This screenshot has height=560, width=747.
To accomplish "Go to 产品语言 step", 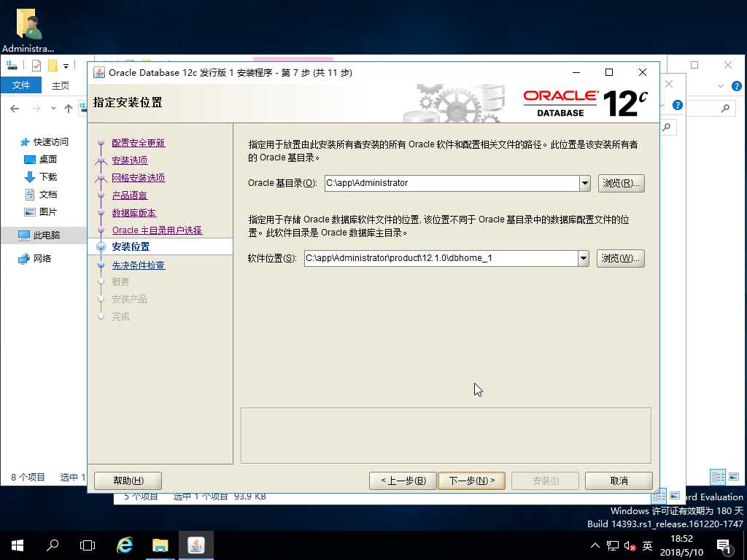I will point(130,195).
